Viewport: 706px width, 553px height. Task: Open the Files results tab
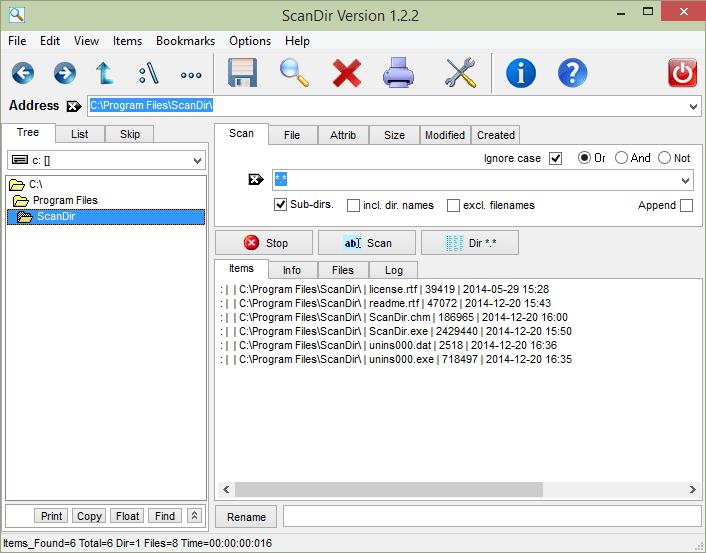tap(343, 270)
